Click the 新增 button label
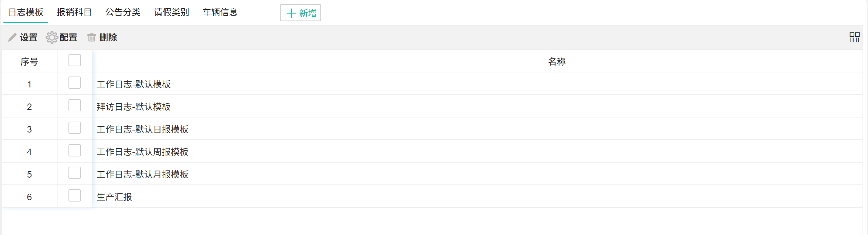This screenshot has width=868, height=235. tap(308, 13)
